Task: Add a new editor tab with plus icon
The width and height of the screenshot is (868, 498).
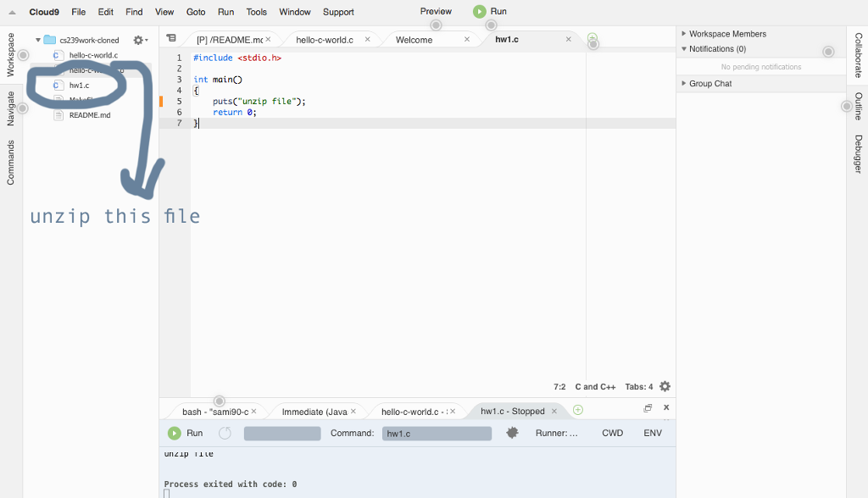Action: coord(593,38)
